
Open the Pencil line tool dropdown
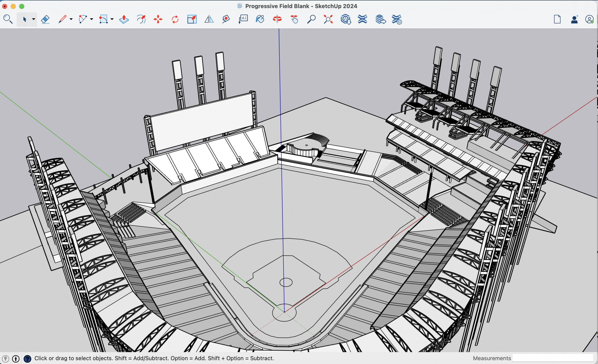[71, 19]
